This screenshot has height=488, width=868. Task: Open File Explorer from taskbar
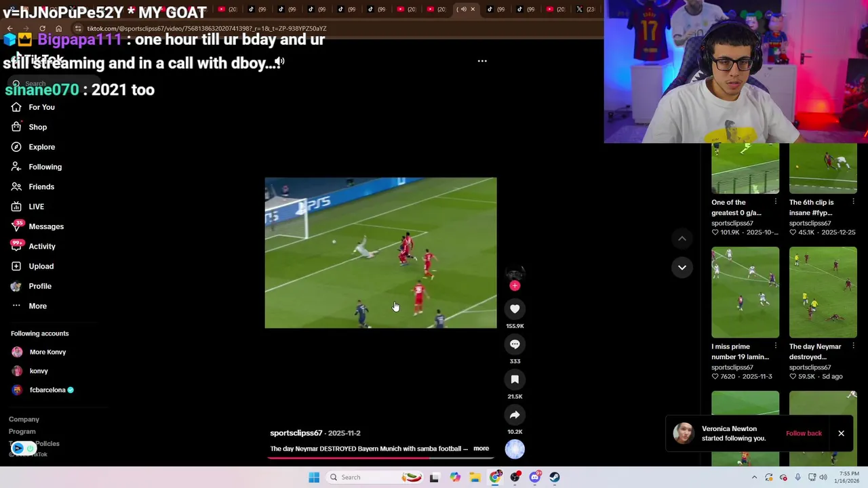475,477
